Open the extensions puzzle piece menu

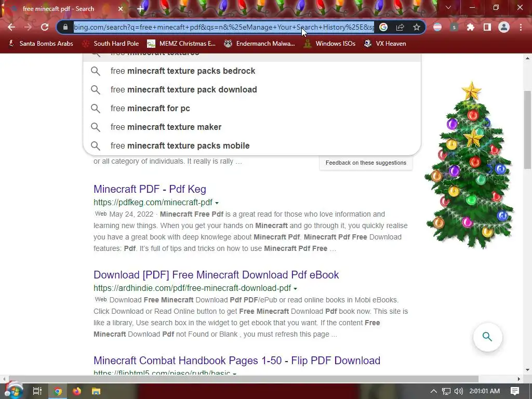pos(470,27)
